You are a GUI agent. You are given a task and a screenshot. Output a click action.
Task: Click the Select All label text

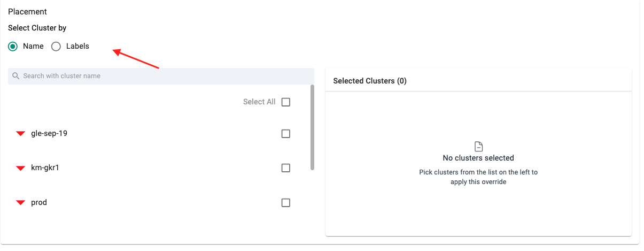pyautogui.click(x=259, y=102)
